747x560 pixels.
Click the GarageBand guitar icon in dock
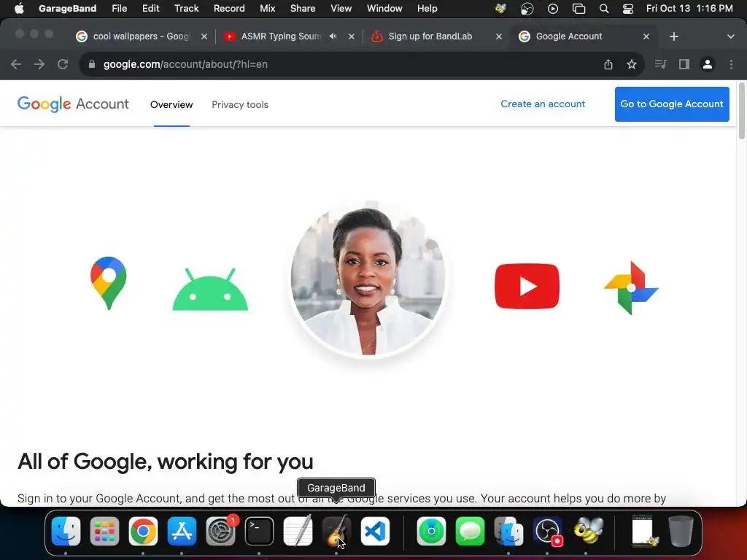[x=336, y=531]
